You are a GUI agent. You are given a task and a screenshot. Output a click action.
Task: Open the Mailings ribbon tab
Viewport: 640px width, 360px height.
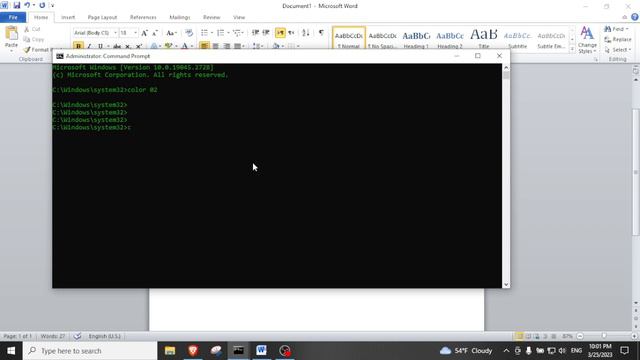(x=180, y=17)
